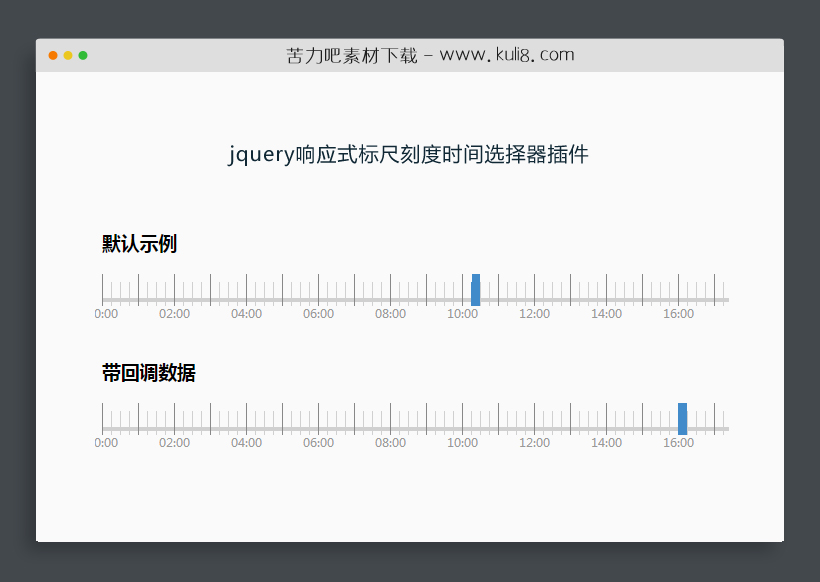Click the 默认示例 section heading

tap(137, 243)
